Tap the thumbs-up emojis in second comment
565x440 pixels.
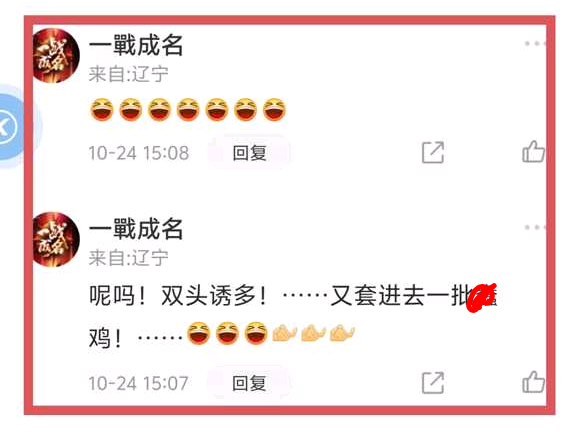pyautogui.click(x=314, y=333)
